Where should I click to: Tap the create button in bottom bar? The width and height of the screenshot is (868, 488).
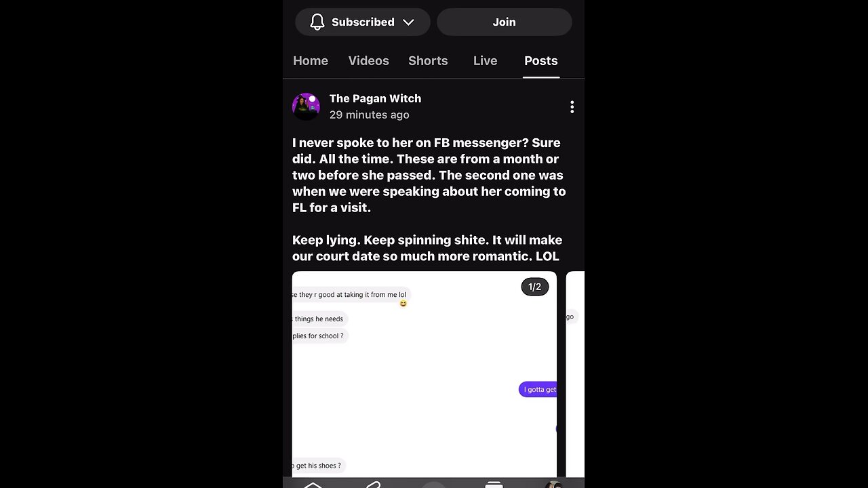(x=433, y=484)
